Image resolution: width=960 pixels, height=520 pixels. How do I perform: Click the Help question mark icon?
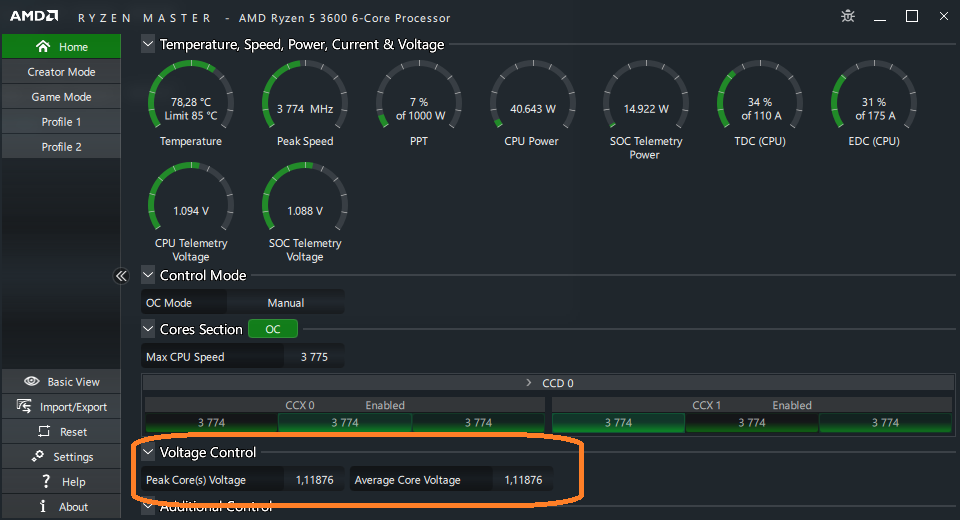46,481
